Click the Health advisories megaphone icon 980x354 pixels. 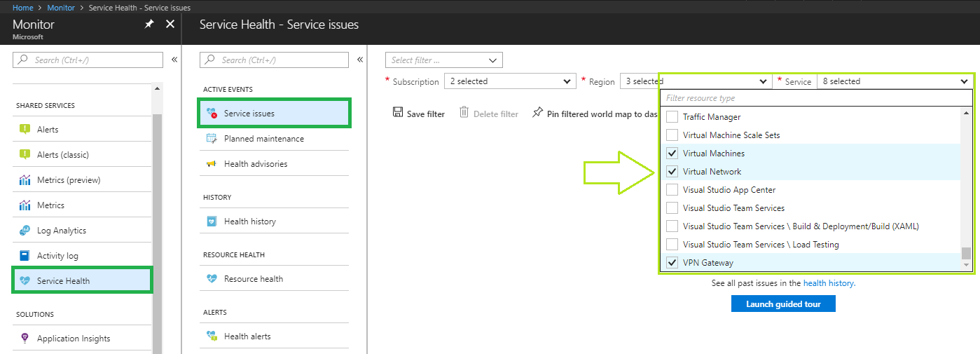212,164
